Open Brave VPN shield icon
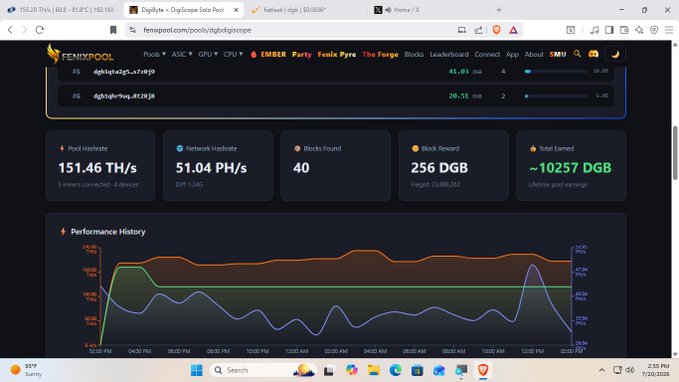 point(654,30)
